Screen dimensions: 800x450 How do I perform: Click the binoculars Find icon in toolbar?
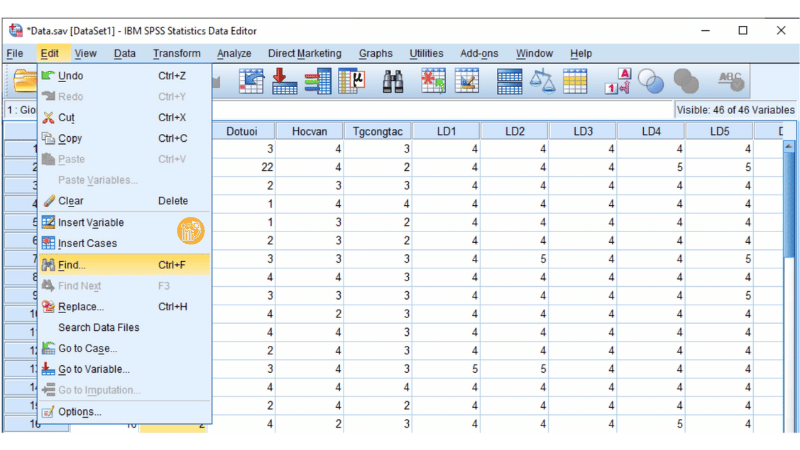391,81
